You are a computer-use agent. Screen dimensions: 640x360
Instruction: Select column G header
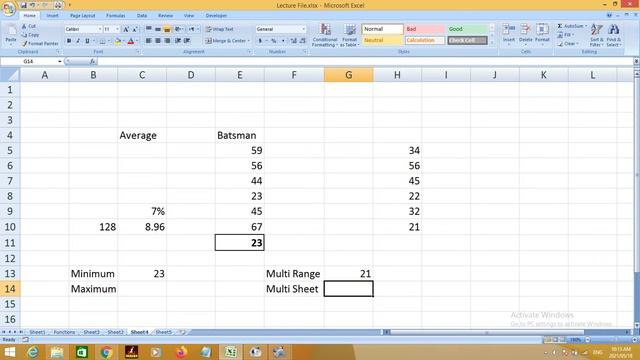click(x=349, y=75)
